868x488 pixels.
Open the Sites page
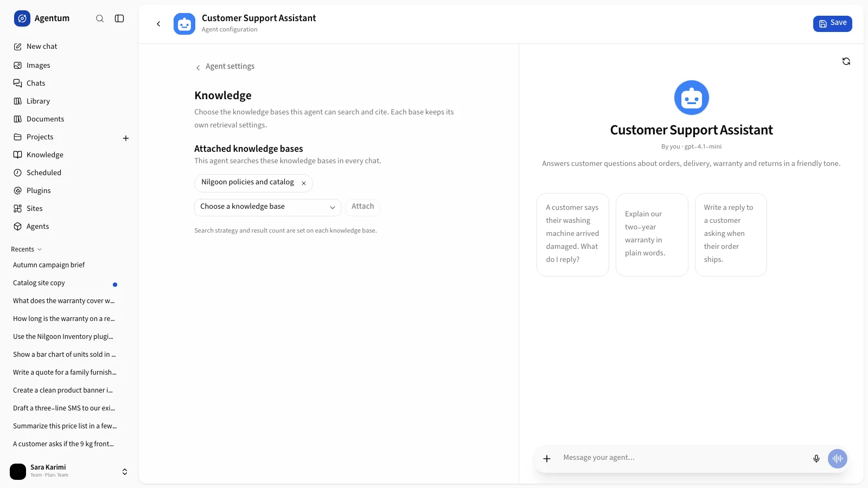tap(69, 208)
